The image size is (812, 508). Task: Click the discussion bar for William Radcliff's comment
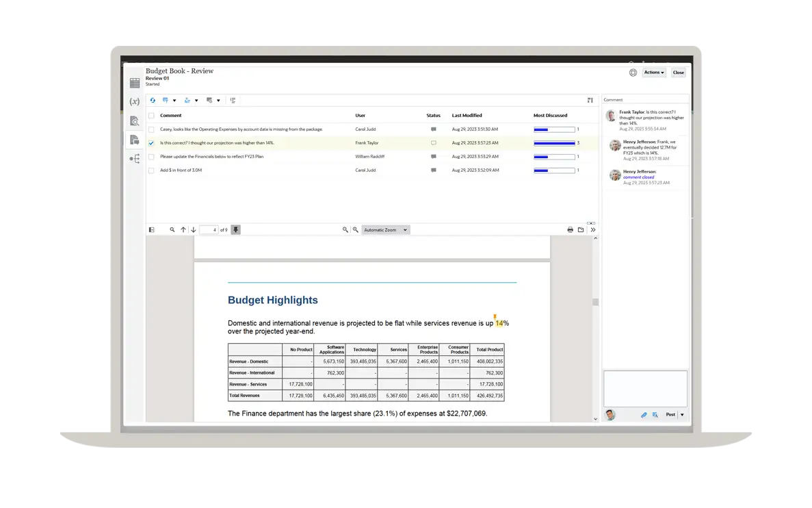pos(554,157)
